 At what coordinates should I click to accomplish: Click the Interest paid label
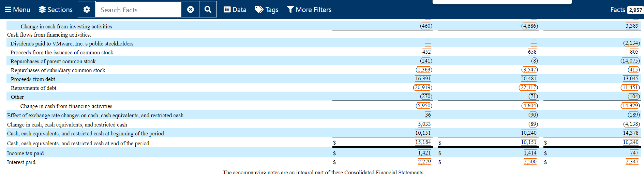(x=21, y=162)
